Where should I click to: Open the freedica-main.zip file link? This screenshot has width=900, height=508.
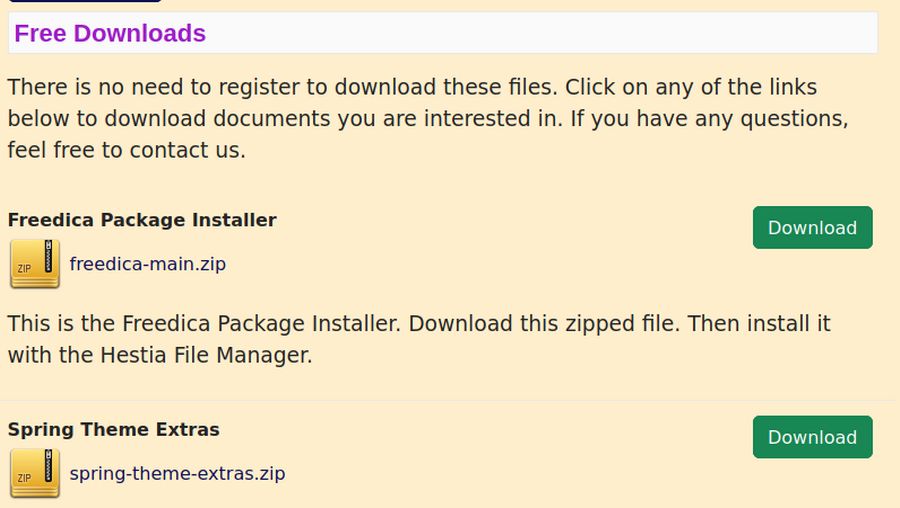click(148, 264)
